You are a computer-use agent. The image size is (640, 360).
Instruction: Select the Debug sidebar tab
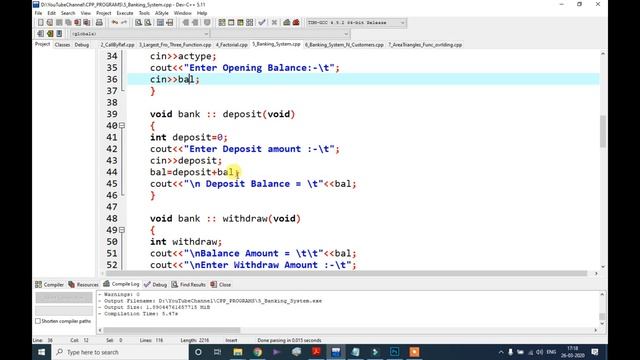82,45
